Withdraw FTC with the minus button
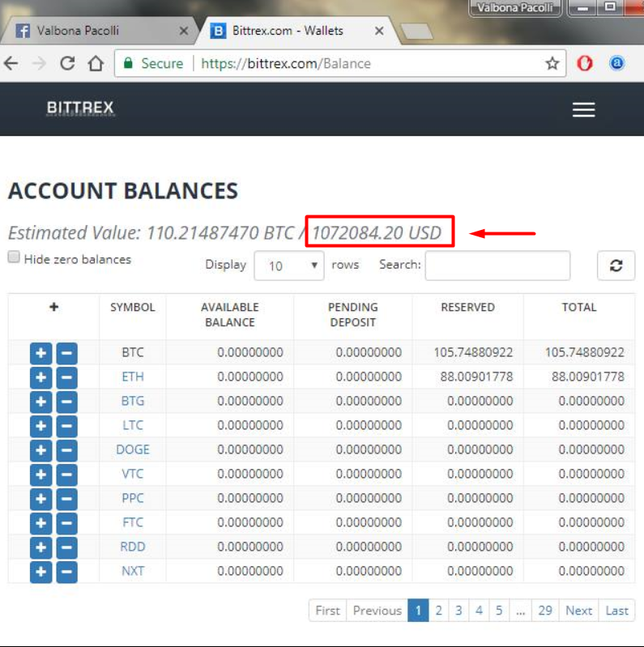The height and width of the screenshot is (647, 644). click(67, 523)
